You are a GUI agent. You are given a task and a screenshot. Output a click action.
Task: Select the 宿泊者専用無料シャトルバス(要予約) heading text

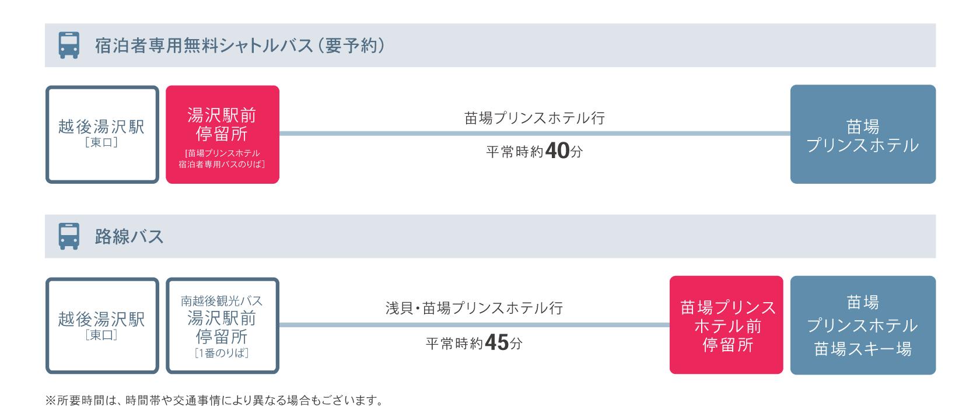tap(239, 45)
